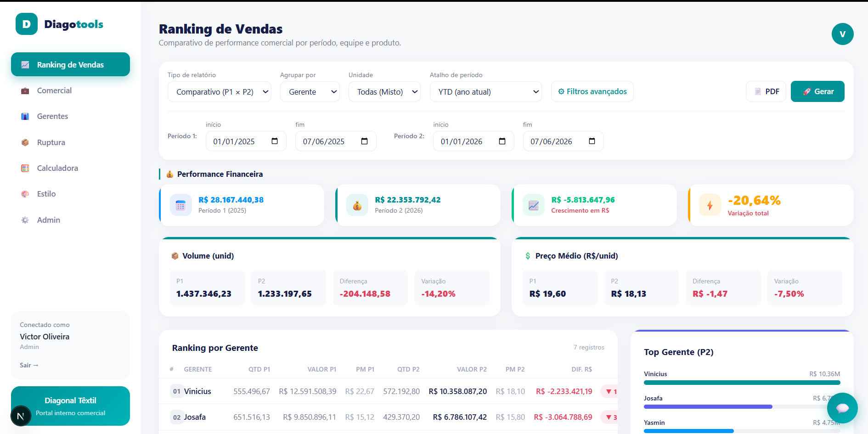This screenshot has width=868, height=434.
Task: Expand the Atalho de período dropdown
Action: point(486,92)
